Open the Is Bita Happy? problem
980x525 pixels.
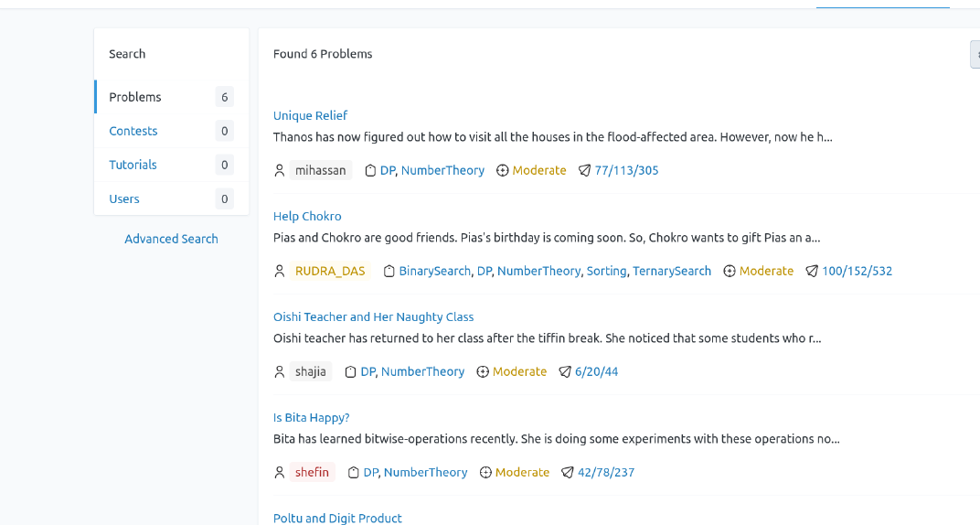pyautogui.click(x=311, y=417)
